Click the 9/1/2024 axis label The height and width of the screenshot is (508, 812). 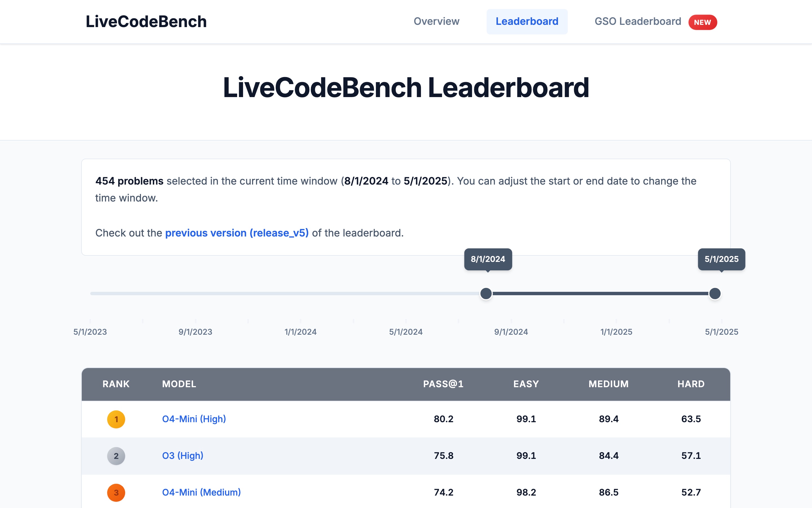(x=511, y=332)
